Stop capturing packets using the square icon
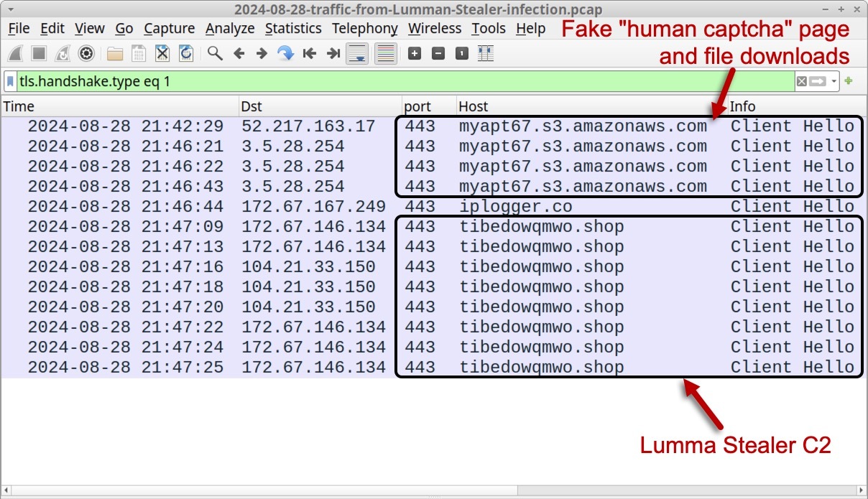The height and width of the screenshot is (499, 868). coord(40,53)
